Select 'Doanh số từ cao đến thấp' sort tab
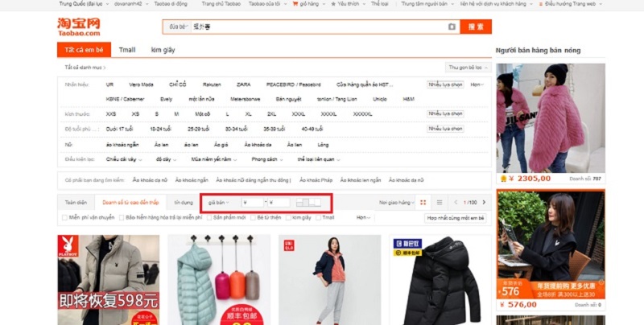The height and width of the screenshot is (325, 644). (x=130, y=202)
